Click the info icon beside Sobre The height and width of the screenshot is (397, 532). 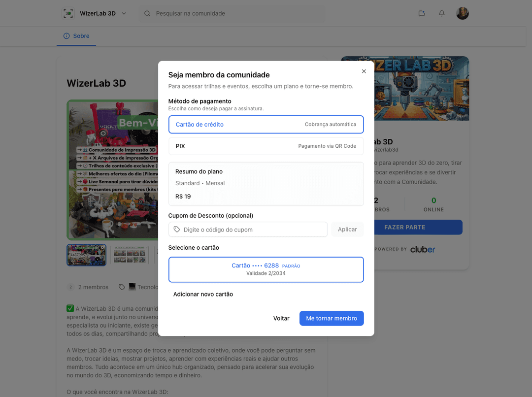[x=66, y=36]
